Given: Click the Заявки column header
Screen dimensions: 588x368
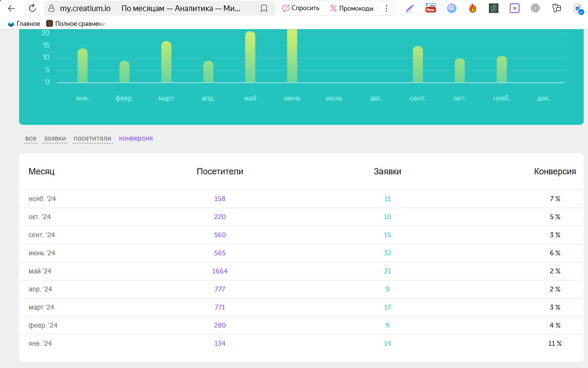Looking at the screenshot, I should pos(387,171).
